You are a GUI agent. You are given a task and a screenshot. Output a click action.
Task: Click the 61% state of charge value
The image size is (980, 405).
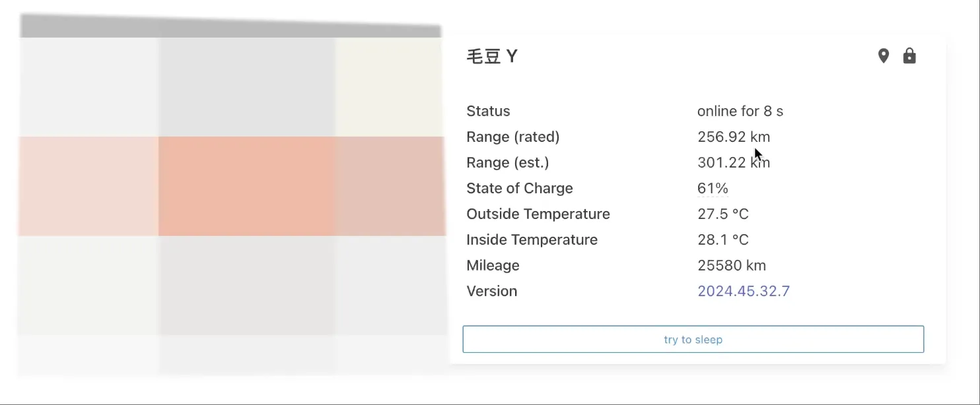coord(713,188)
